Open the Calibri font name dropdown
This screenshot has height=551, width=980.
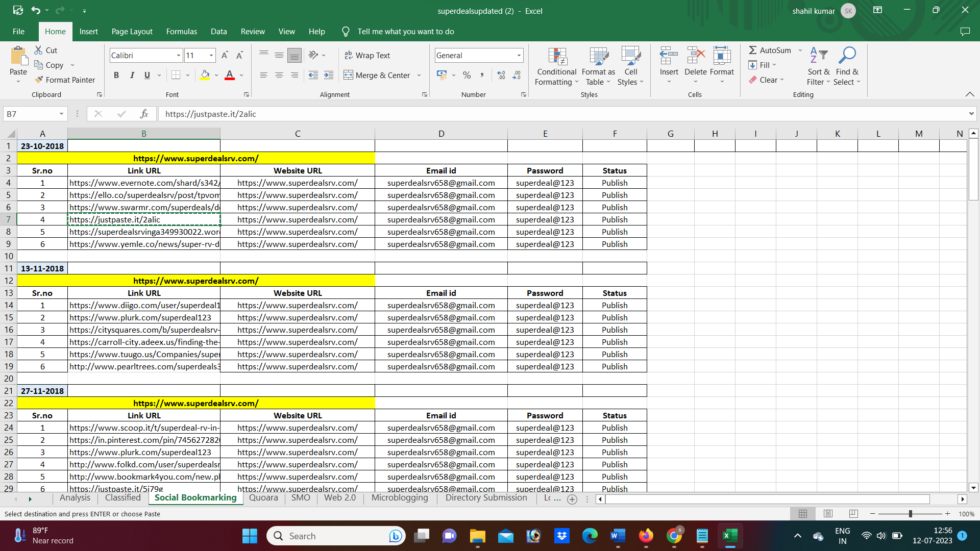tap(179, 55)
